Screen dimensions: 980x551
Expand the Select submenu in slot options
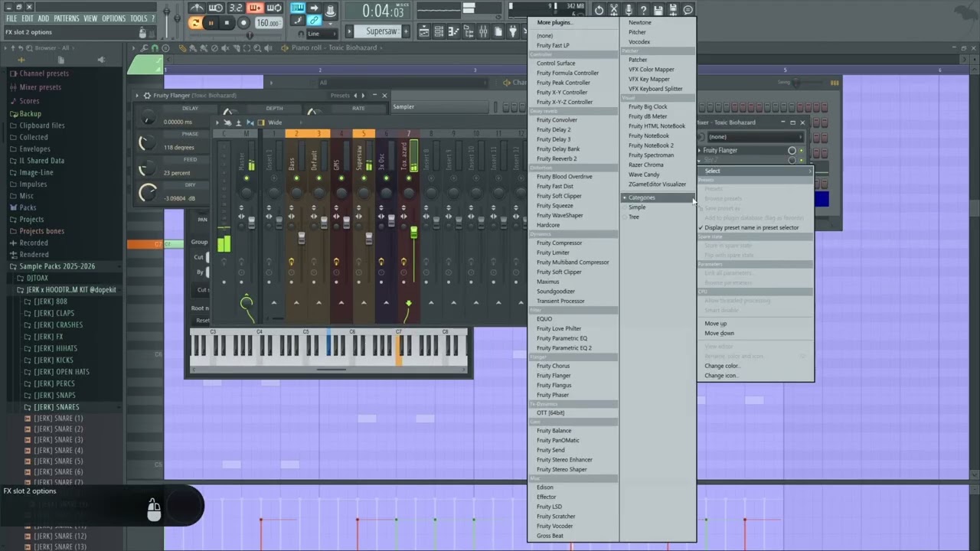coord(755,171)
